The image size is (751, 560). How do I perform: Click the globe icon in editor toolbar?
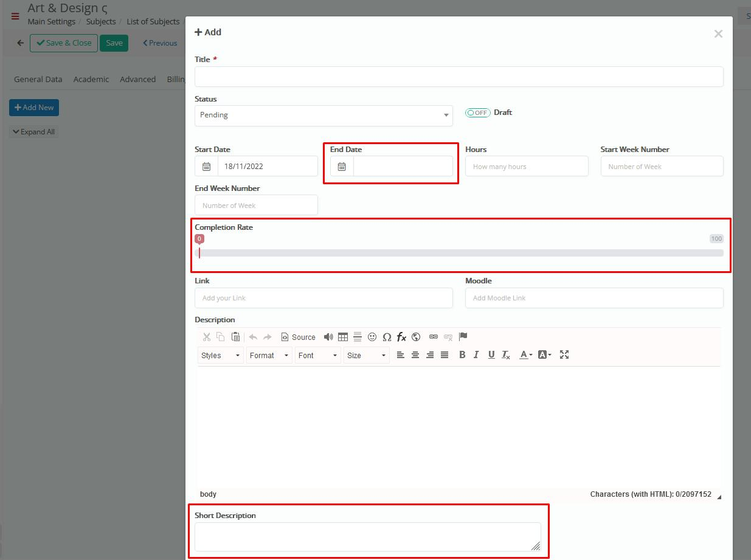416,337
